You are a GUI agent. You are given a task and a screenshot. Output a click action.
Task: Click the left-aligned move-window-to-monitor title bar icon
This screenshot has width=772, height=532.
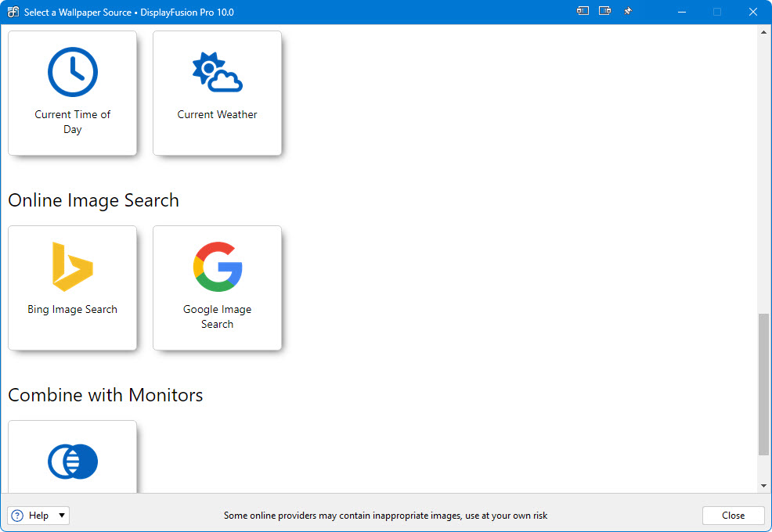583,12
